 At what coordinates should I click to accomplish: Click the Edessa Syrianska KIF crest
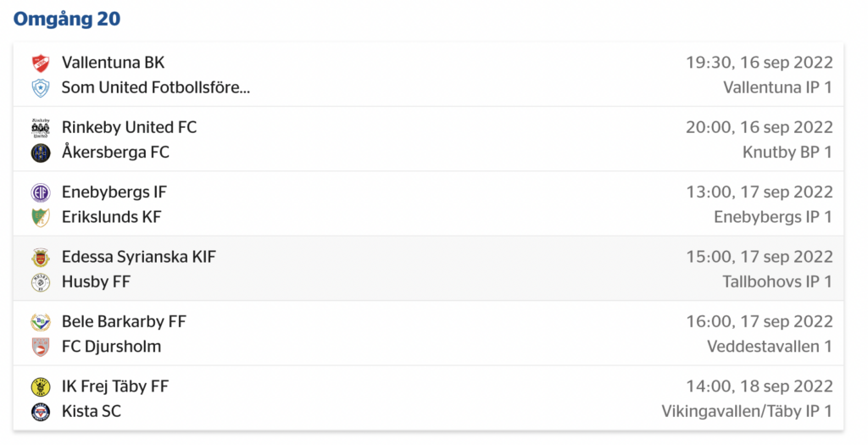(41, 258)
